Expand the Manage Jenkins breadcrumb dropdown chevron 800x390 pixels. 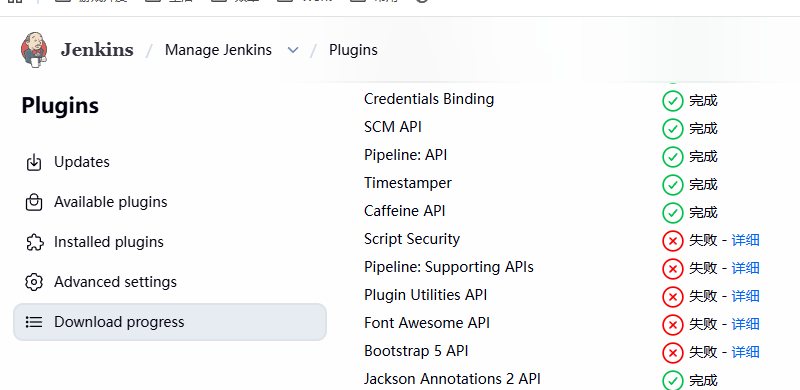point(293,50)
